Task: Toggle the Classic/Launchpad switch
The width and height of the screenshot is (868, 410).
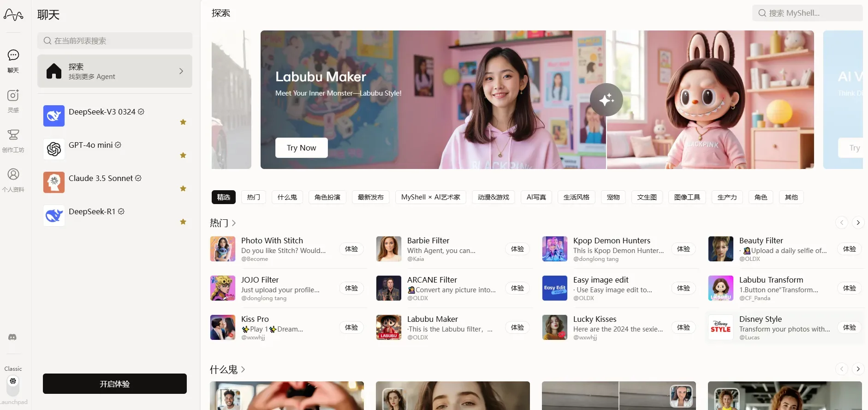Action: pyautogui.click(x=13, y=385)
